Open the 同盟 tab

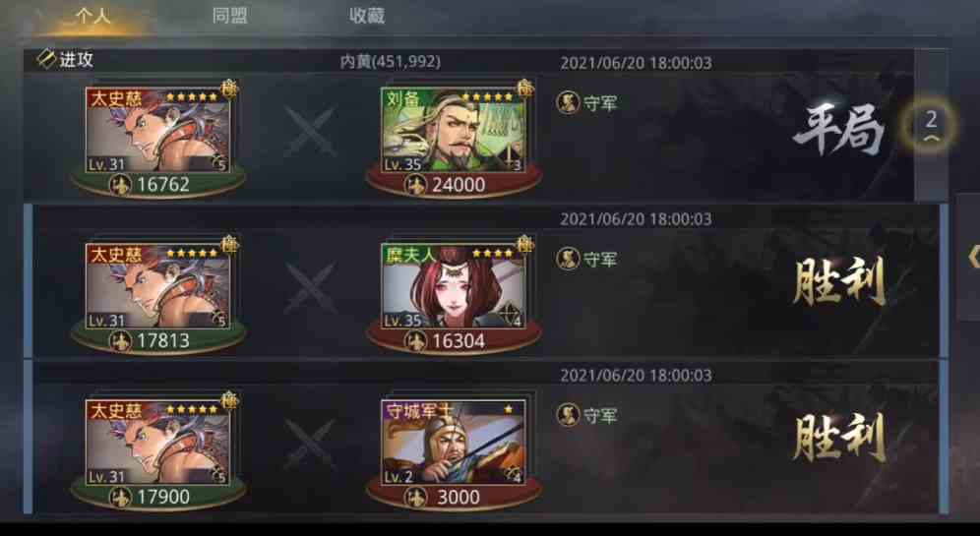coord(229,16)
